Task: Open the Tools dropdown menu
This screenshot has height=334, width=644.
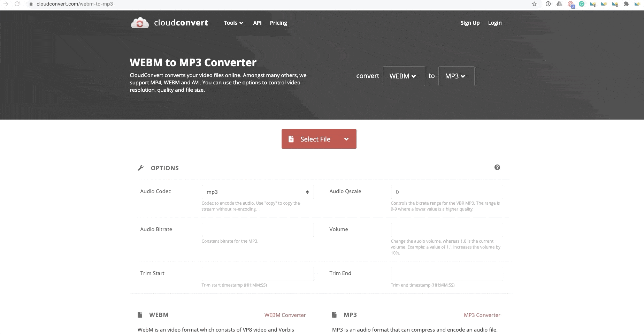Action: pyautogui.click(x=233, y=23)
